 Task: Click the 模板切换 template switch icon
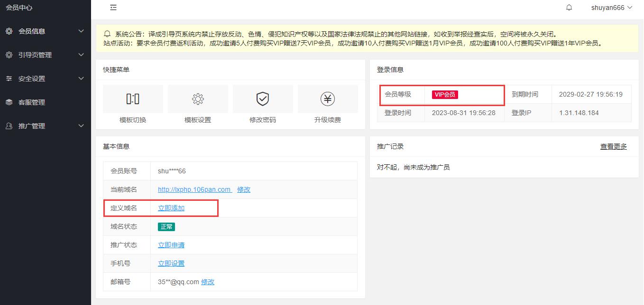click(133, 99)
